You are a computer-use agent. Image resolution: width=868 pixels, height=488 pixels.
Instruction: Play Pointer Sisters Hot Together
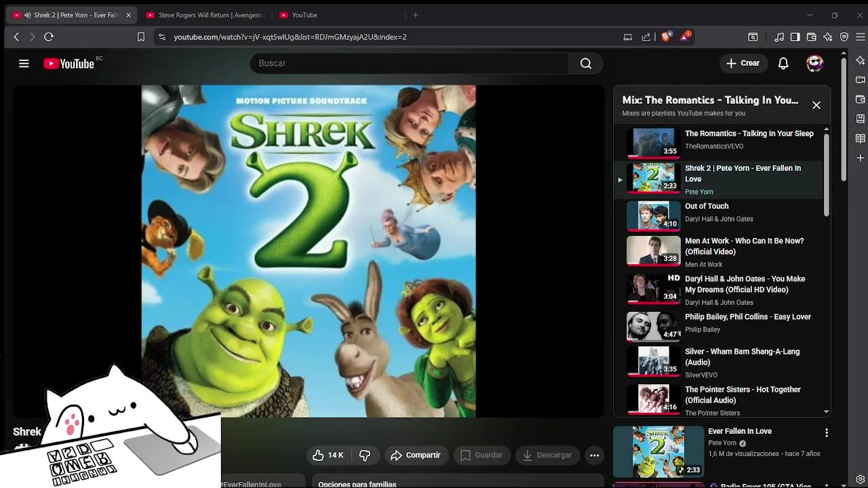coord(719,400)
